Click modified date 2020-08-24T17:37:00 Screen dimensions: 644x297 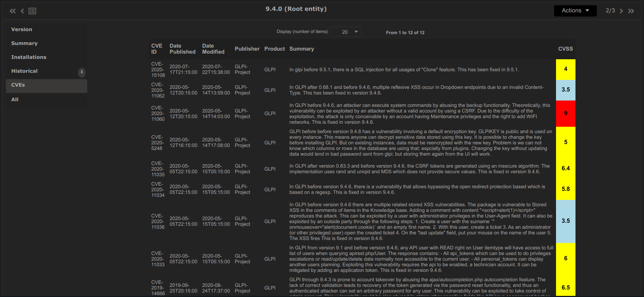(216, 288)
